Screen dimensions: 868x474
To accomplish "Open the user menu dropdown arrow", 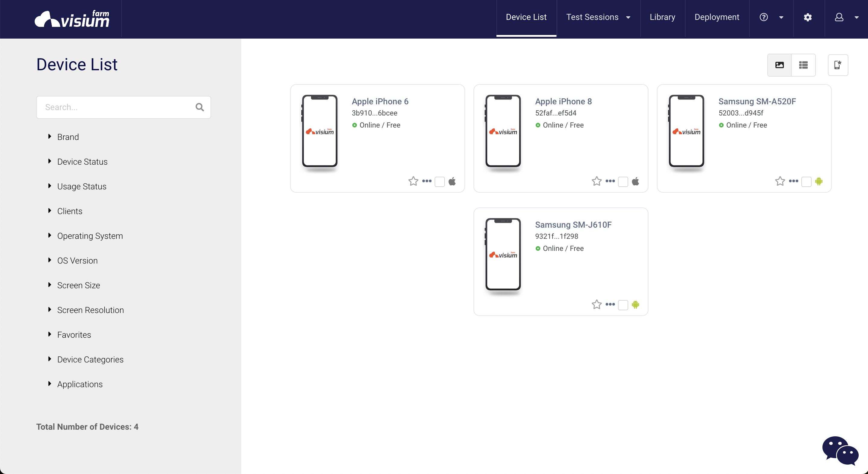I will 856,17.
